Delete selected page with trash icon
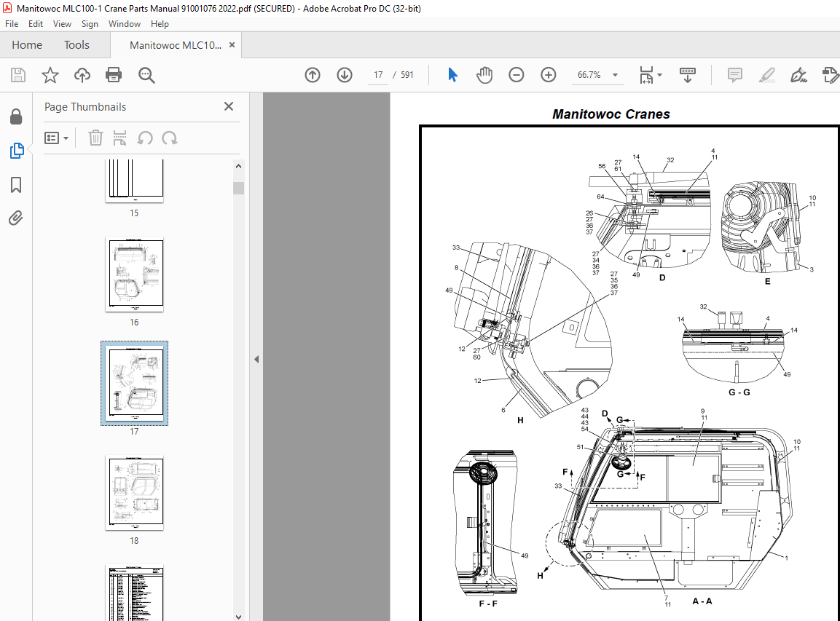Image resolution: width=840 pixels, height=621 pixels. tap(95, 138)
